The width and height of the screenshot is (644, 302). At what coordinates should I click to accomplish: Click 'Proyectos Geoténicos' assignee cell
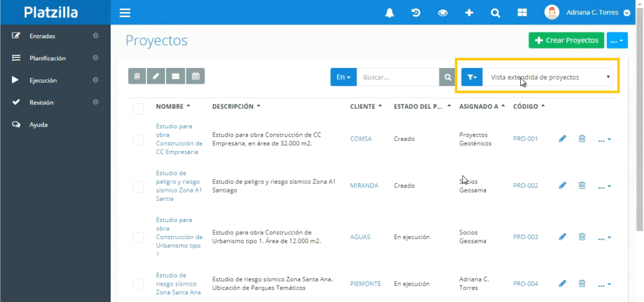point(475,139)
